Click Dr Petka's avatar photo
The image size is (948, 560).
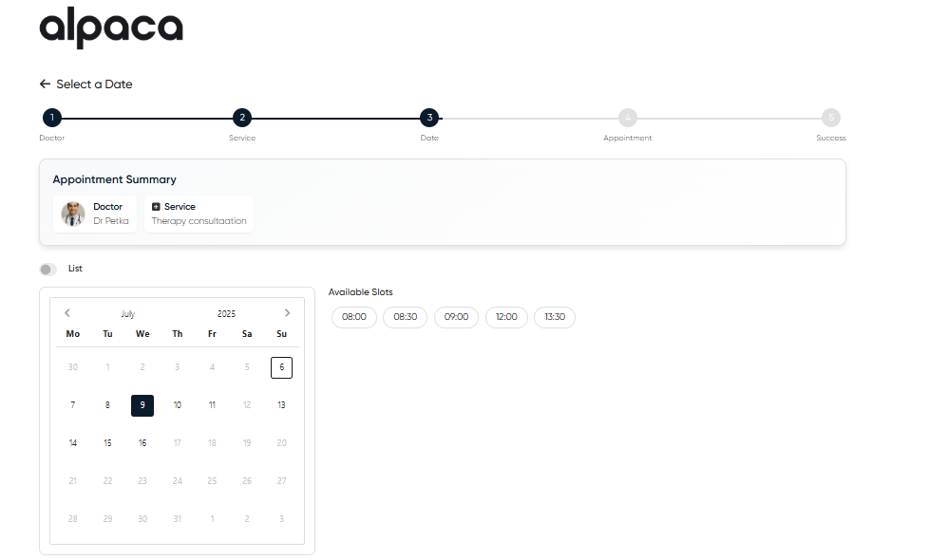point(73,214)
